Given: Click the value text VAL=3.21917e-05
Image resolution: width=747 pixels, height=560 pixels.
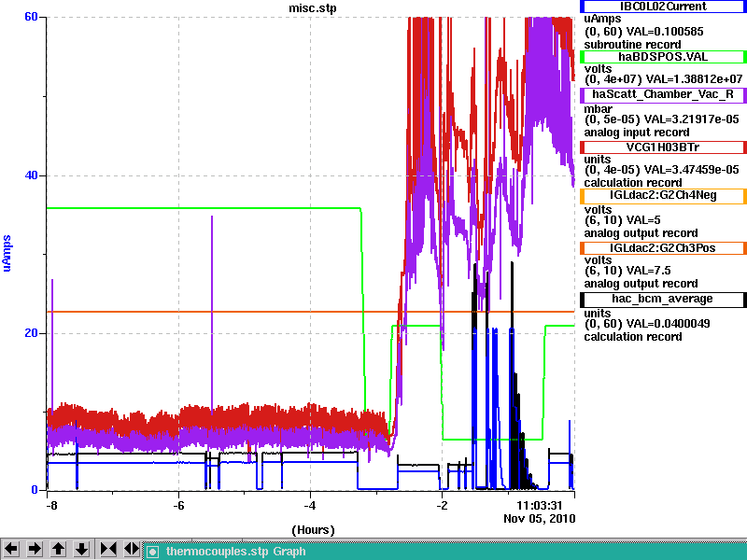Looking at the screenshot, I should pyautogui.click(x=691, y=119).
